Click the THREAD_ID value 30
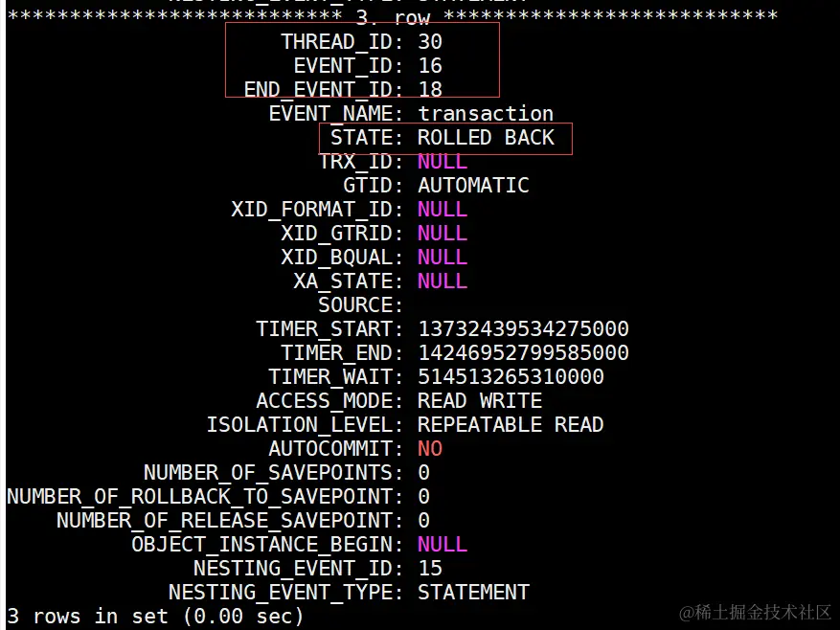Image resolution: width=840 pixels, height=630 pixels. 430,42
